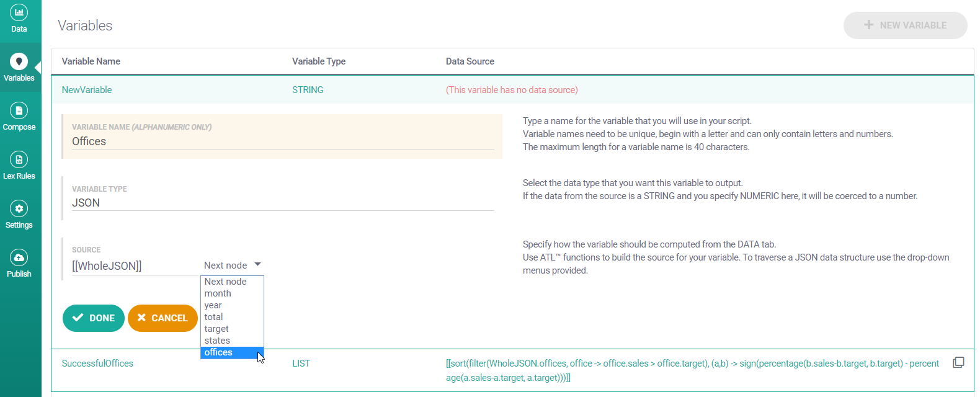This screenshot has height=397, width=980.
Task: Open the Settings gear icon
Action: pyautogui.click(x=19, y=208)
